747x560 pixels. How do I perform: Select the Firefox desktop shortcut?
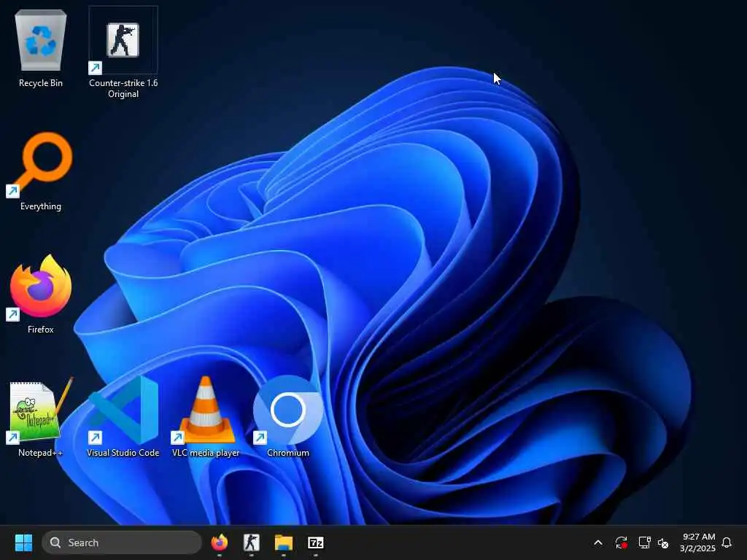[41, 287]
